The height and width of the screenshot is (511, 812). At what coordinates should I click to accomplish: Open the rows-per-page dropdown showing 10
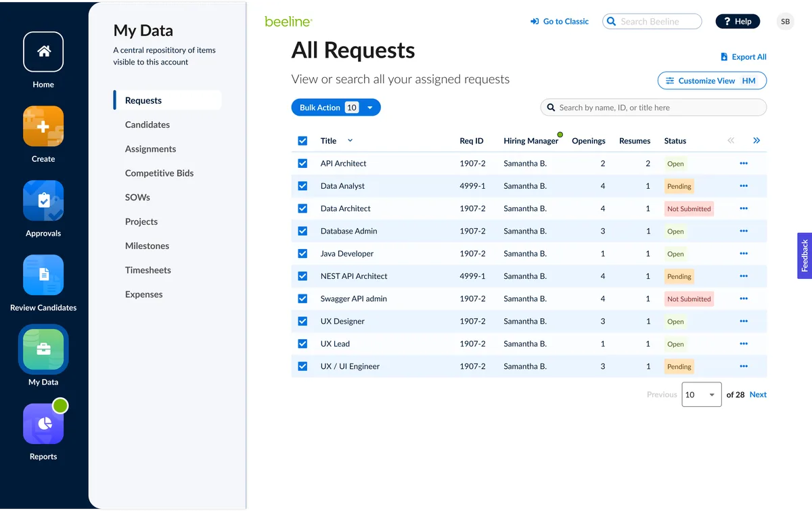tap(702, 395)
